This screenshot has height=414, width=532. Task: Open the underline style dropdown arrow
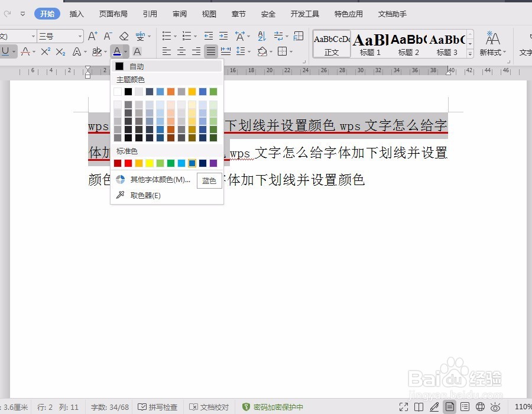click(14, 52)
